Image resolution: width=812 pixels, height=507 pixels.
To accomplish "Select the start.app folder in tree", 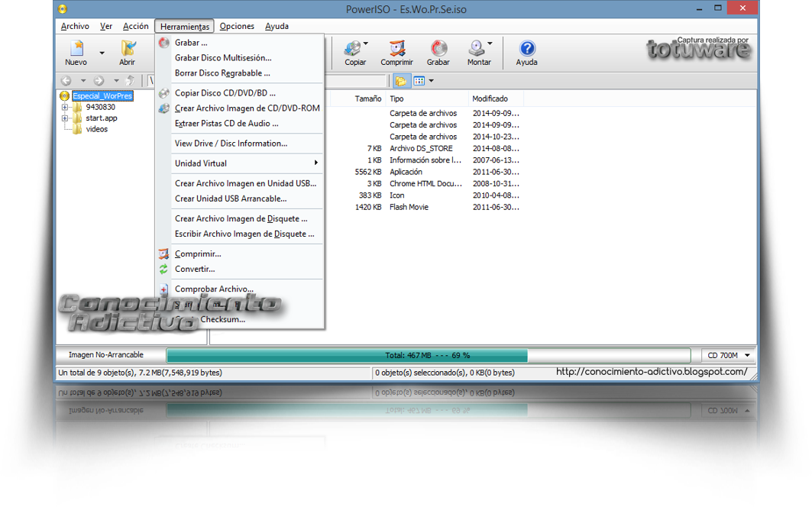I will click(x=102, y=118).
